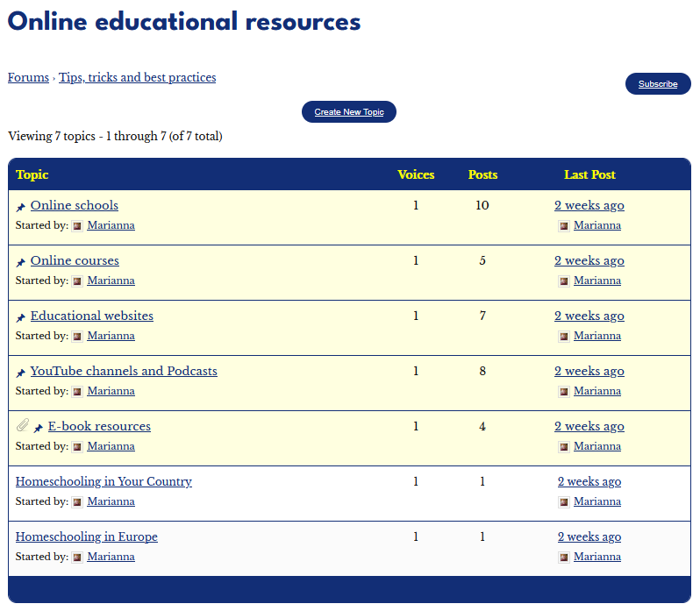This screenshot has width=700, height=611.
Task: Go to the Forums breadcrumb link
Action: coord(28,78)
